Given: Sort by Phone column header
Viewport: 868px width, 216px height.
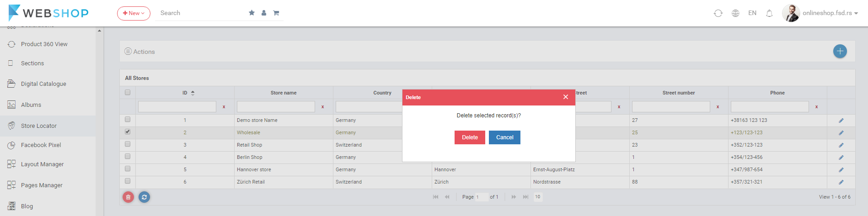Looking at the screenshot, I should (x=777, y=93).
